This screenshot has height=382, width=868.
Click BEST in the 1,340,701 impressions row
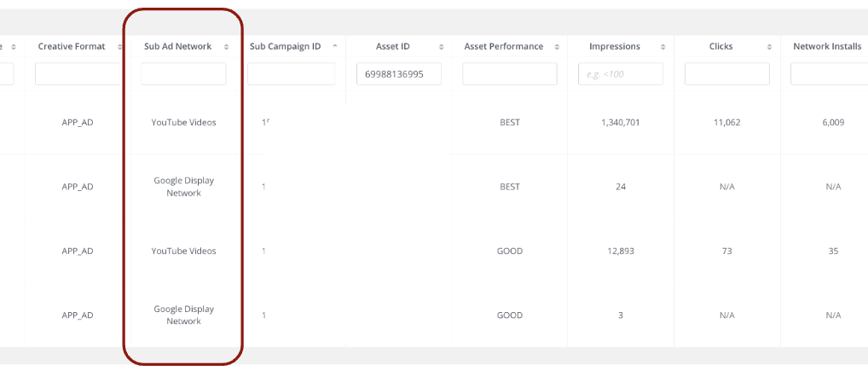[510, 122]
